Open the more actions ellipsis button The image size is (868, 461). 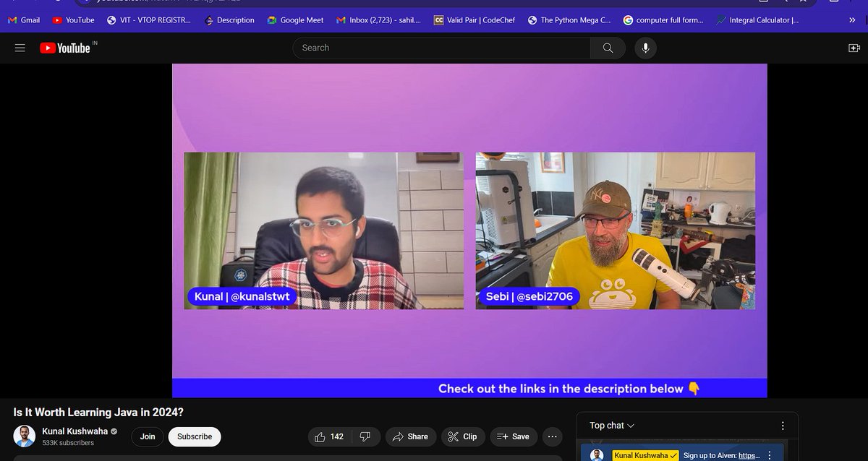553,436
